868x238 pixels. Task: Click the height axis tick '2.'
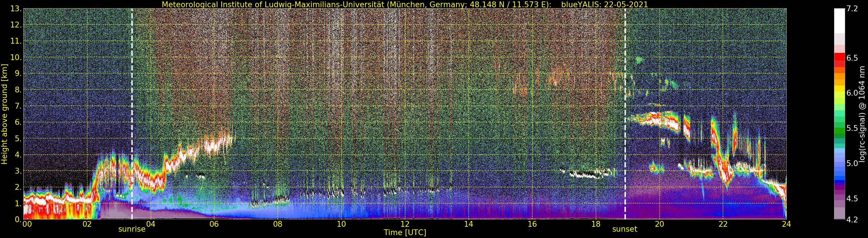coord(18,187)
